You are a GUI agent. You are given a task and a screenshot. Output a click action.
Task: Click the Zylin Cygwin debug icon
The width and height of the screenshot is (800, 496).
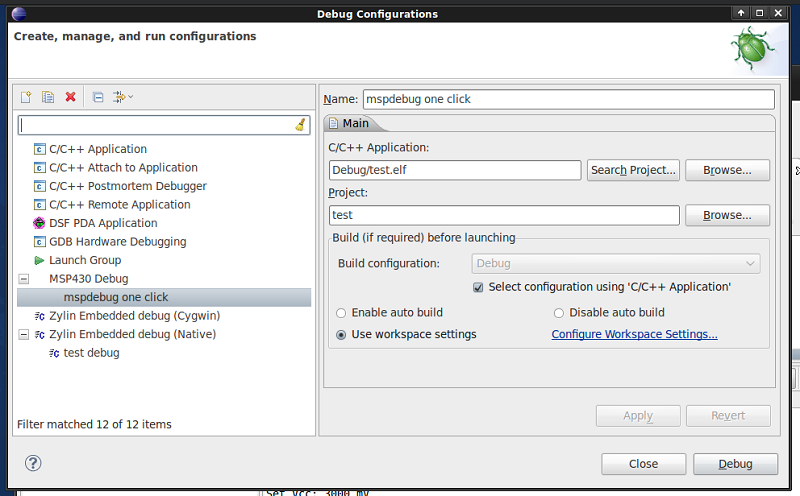pos(39,316)
